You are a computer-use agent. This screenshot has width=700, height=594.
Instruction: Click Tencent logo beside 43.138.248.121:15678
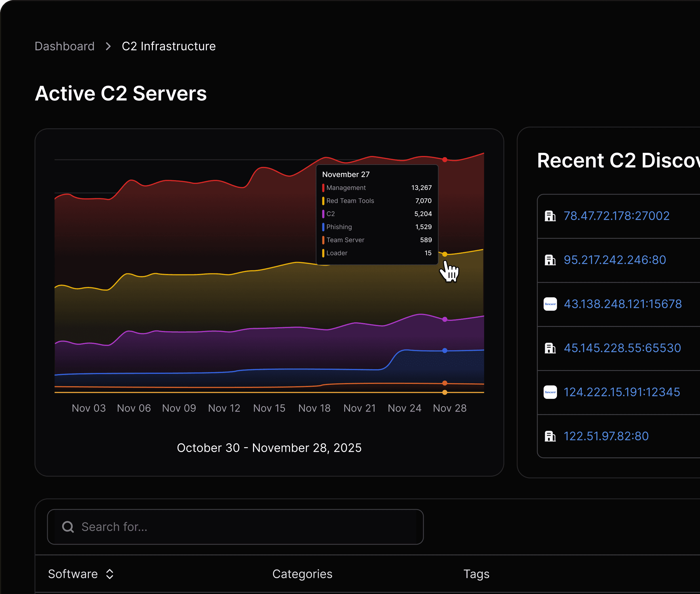point(550,304)
